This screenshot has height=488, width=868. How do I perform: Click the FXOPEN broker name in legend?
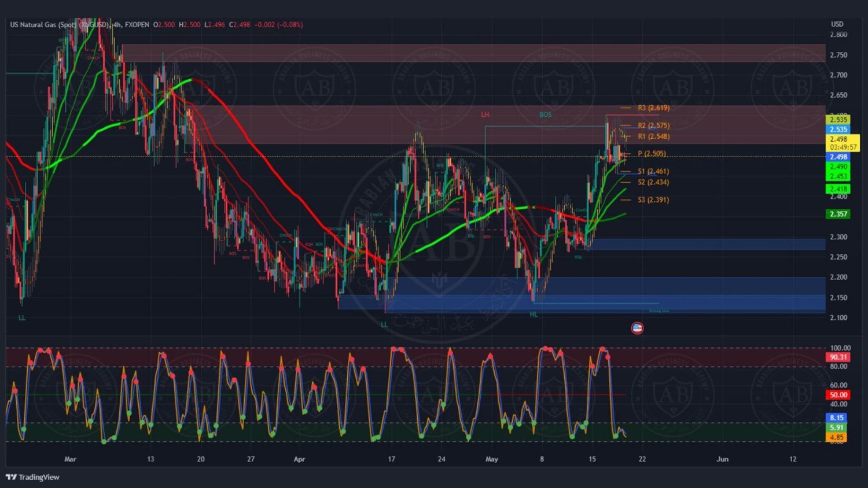click(x=137, y=25)
